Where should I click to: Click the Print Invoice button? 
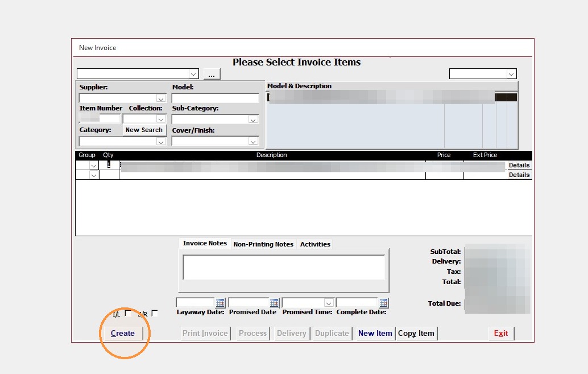(205, 333)
